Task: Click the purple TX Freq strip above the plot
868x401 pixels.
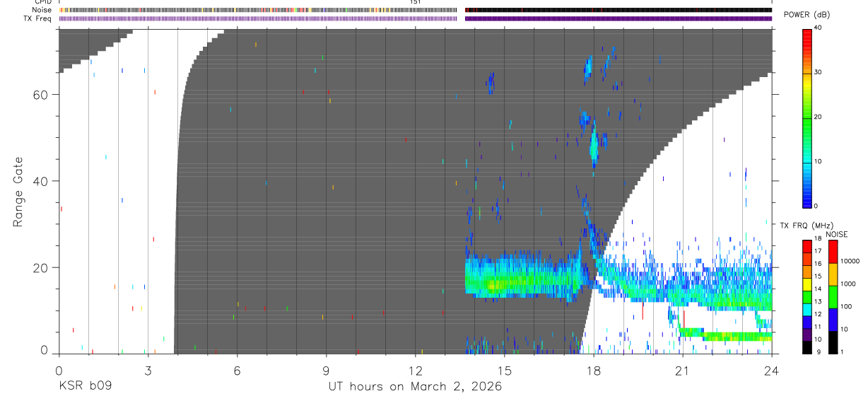Action: click(416, 18)
